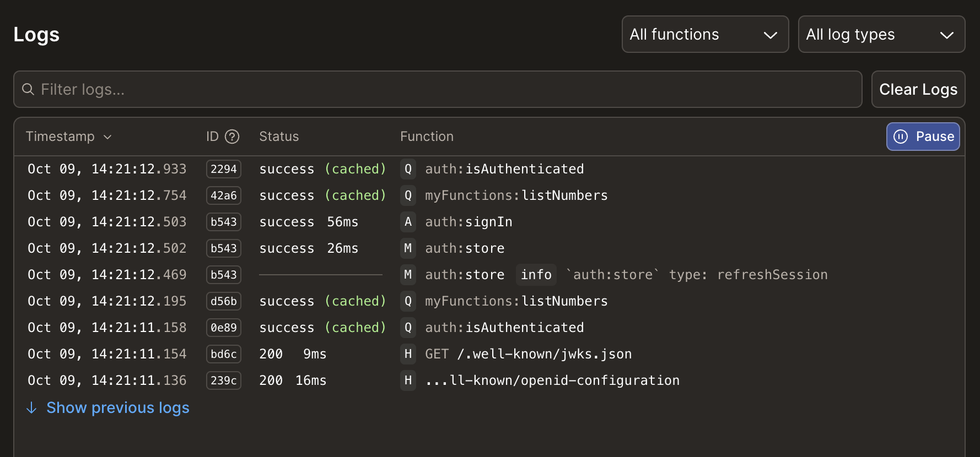Click the ID help question mark icon

point(232,137)
